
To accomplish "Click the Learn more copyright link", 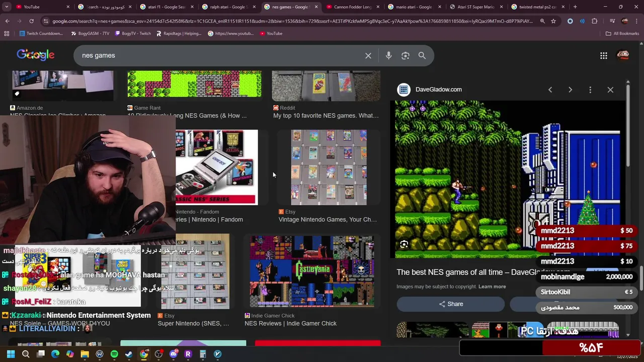I will (x=492, y=287).
